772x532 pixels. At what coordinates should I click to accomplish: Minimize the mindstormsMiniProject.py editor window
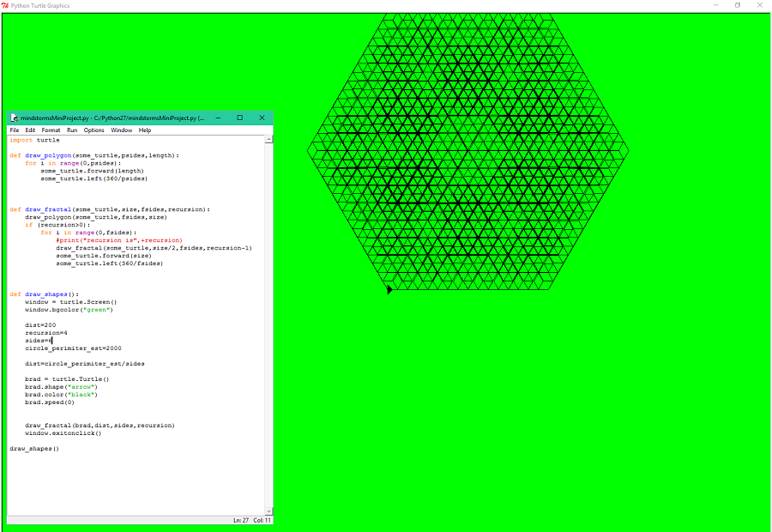[x=218, y=118]
